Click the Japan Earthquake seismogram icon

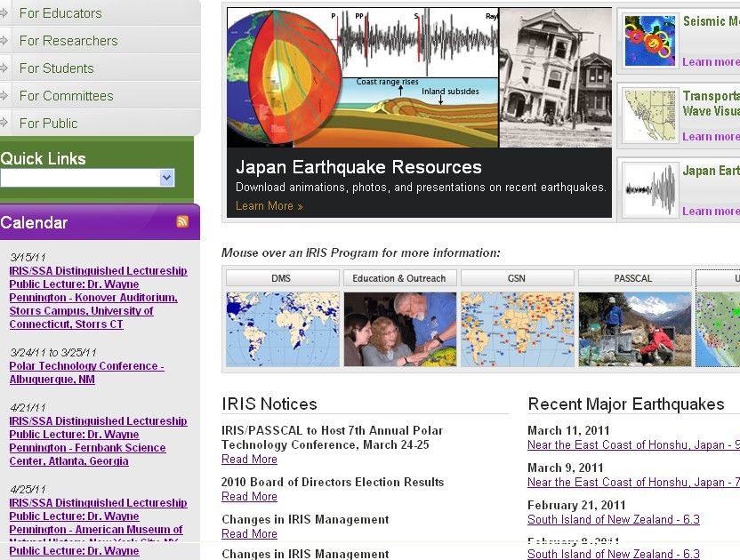650,189
